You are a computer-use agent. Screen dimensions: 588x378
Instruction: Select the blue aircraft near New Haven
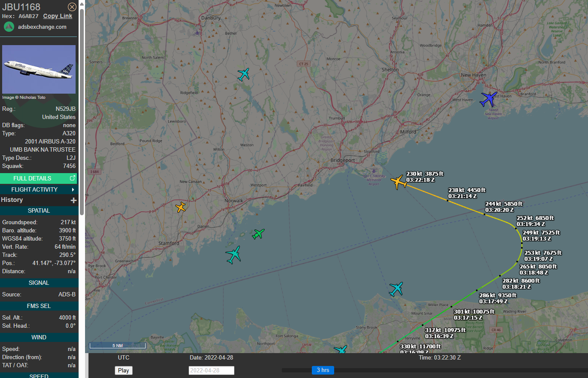[488, 99]
